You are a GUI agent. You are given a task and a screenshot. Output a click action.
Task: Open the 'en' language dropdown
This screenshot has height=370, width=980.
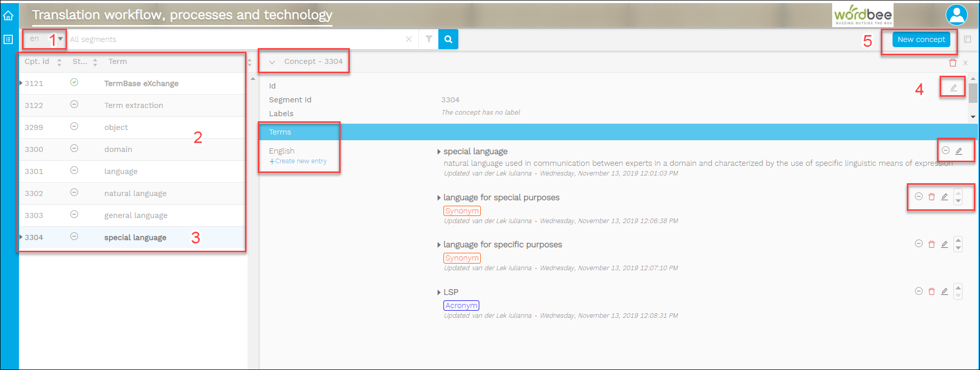[60, 39]
